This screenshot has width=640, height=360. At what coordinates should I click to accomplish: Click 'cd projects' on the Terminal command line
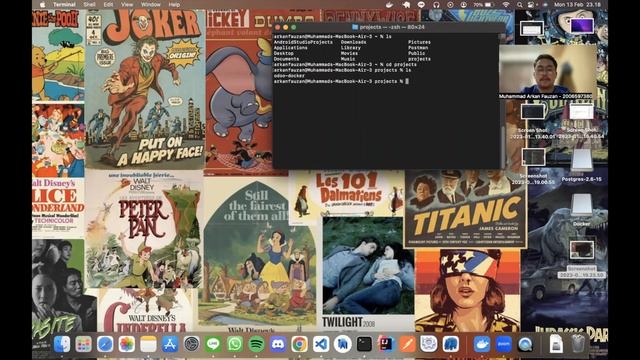click(x=402, y=64)
